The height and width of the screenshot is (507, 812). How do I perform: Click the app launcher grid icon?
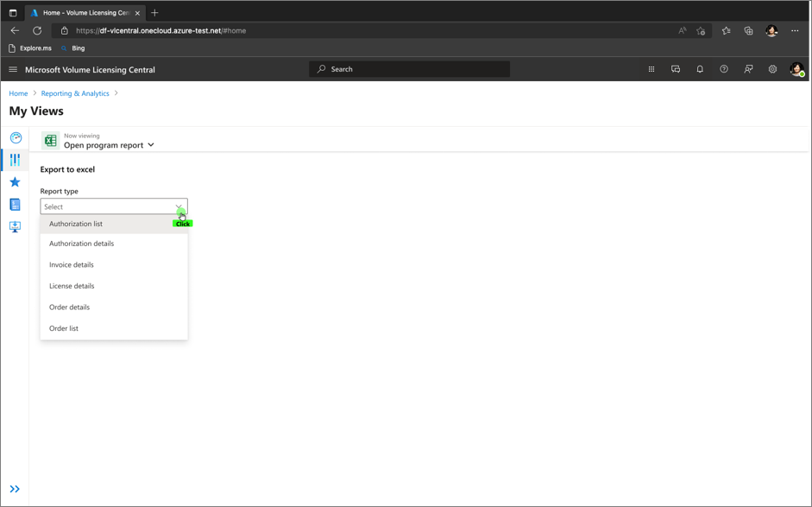click(651, 69)
